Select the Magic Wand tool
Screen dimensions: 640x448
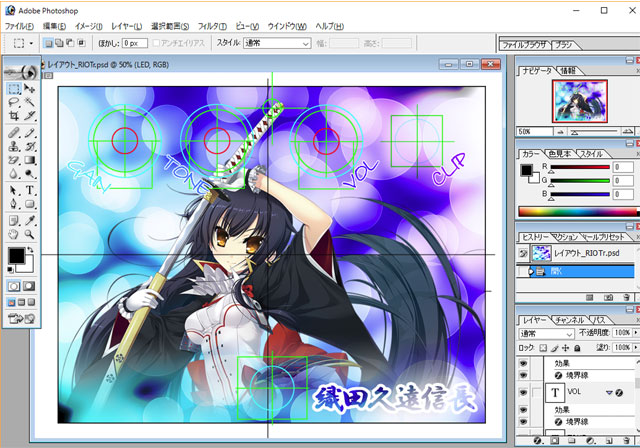(x=29, y=102)
